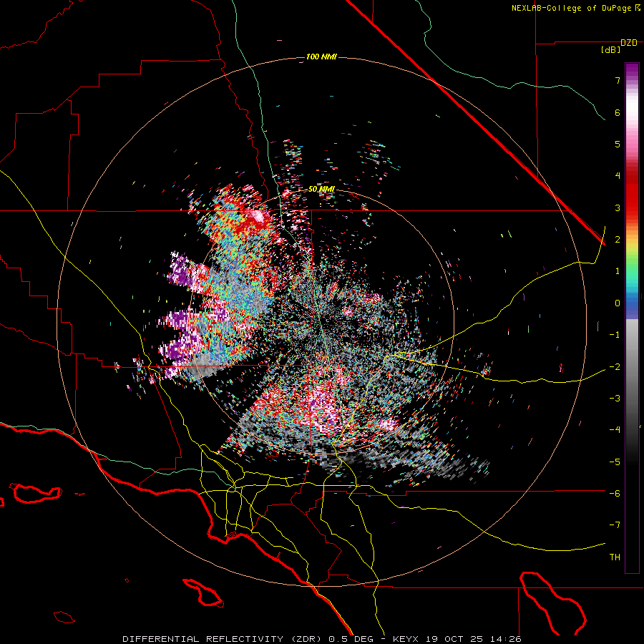Screen dimensions: 644x644
Task: Click the 7 dB tick label
Action: (618, 80)
